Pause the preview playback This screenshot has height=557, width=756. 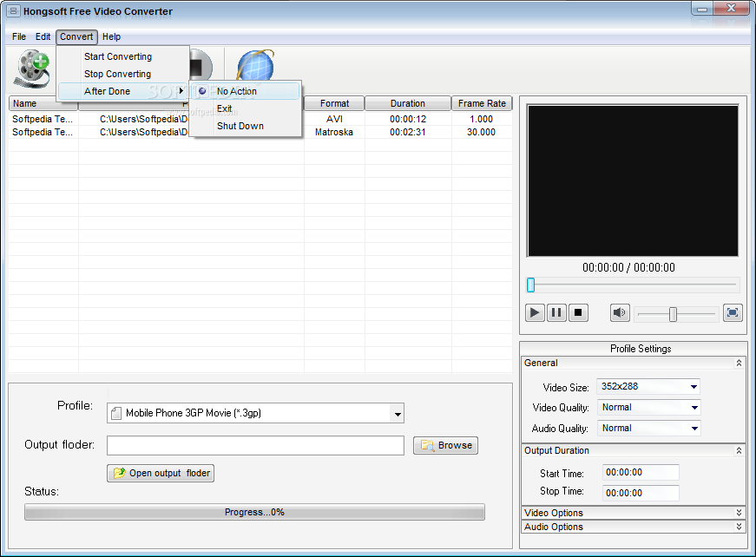pyautogui.click(x=556, y=312)
